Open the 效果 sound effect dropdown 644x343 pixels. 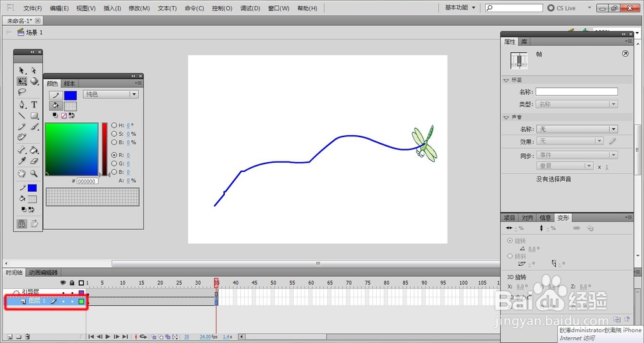570,141
